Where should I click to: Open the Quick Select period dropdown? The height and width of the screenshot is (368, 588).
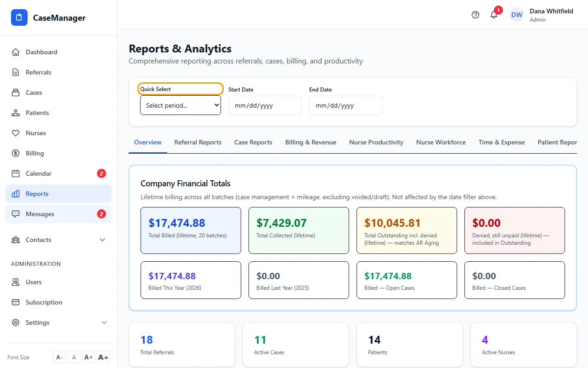pyautogui.click(x=181, y=105)
